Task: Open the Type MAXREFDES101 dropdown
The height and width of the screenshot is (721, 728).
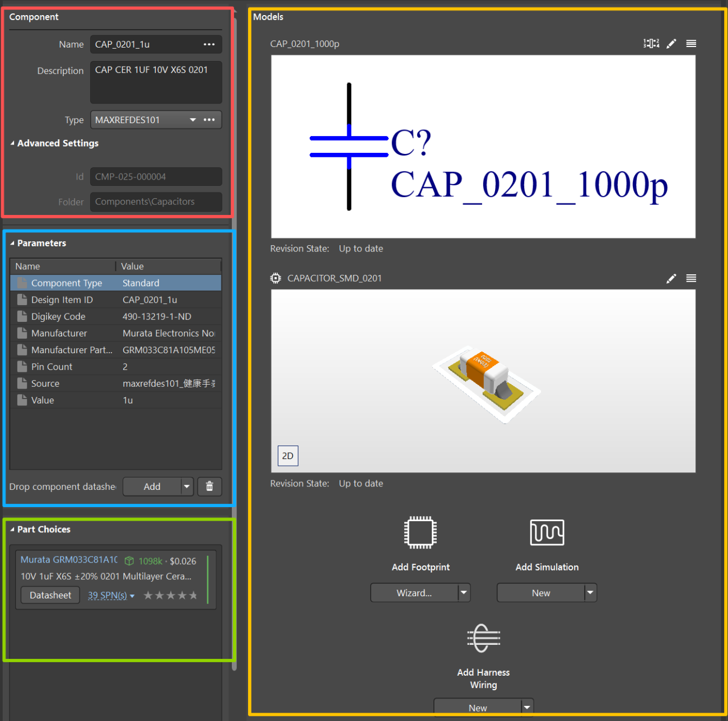Action: click(193, 120)
